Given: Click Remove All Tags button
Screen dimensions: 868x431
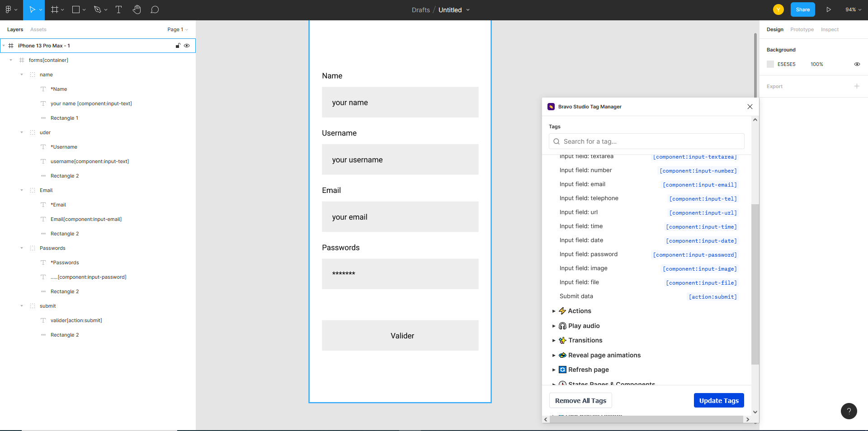Looking at the screenshot, I should click(x=580, y=400).
